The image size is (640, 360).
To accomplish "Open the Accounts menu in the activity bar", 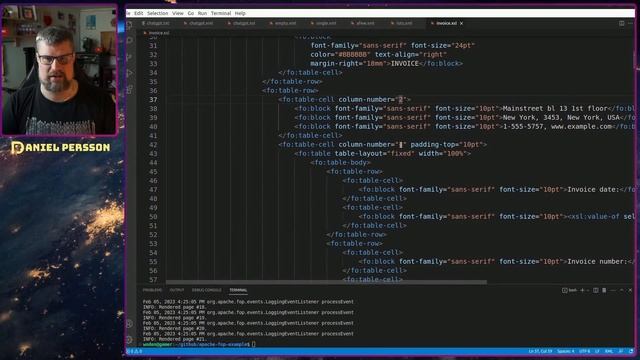I will (x=130, y=324).
